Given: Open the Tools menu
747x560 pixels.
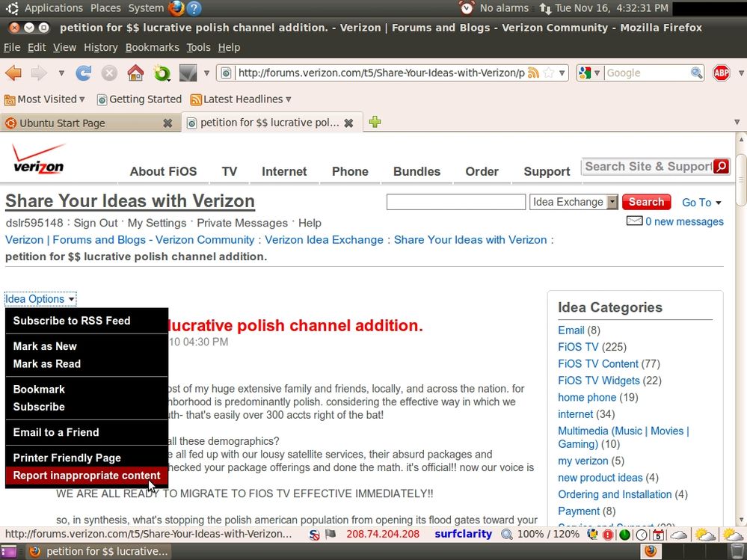Looking at the screenshot, I should click(x=198, y=48).
